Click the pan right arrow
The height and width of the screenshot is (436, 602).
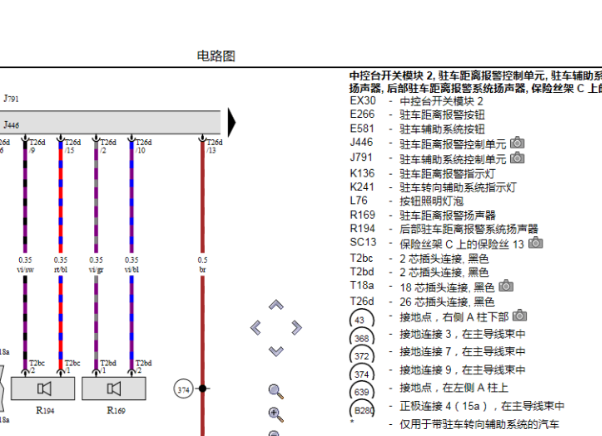296,328
